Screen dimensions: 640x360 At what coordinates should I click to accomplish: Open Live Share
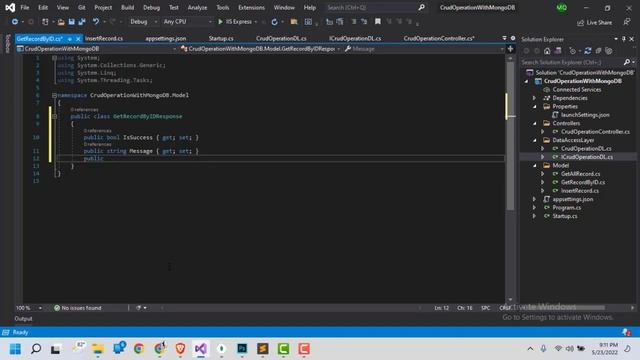coord(594,22)
